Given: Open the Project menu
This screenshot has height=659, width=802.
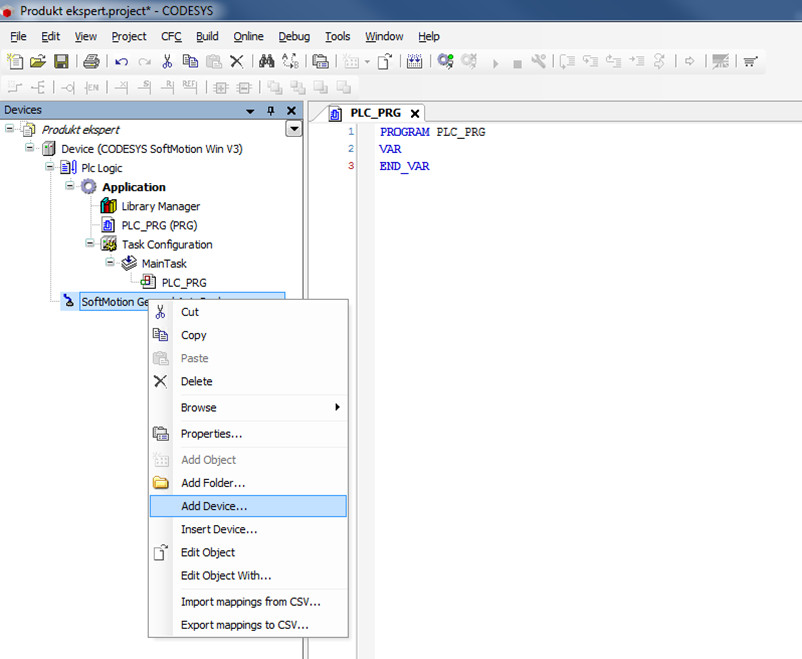Looking at the screenshot, I should tap(129, 36).
